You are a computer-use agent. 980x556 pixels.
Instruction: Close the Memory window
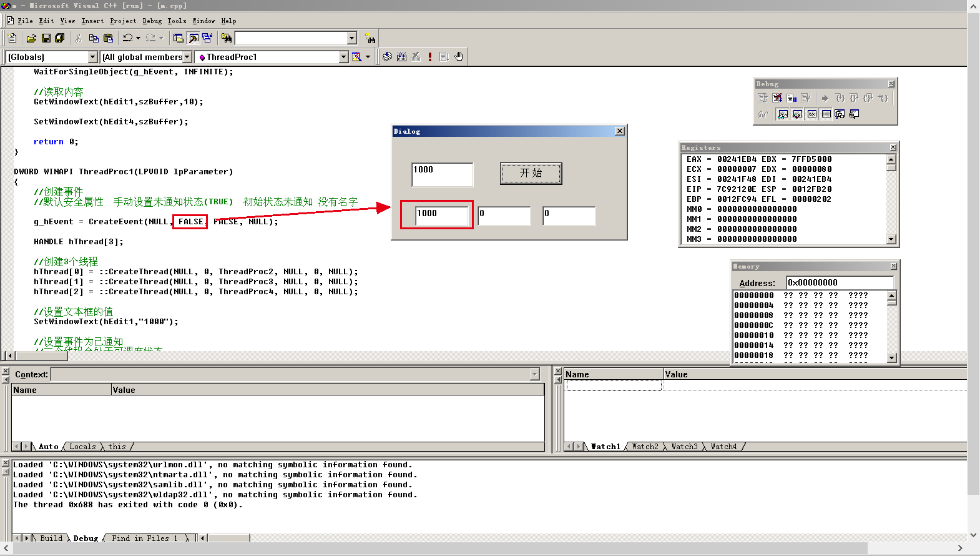point(893,266)
